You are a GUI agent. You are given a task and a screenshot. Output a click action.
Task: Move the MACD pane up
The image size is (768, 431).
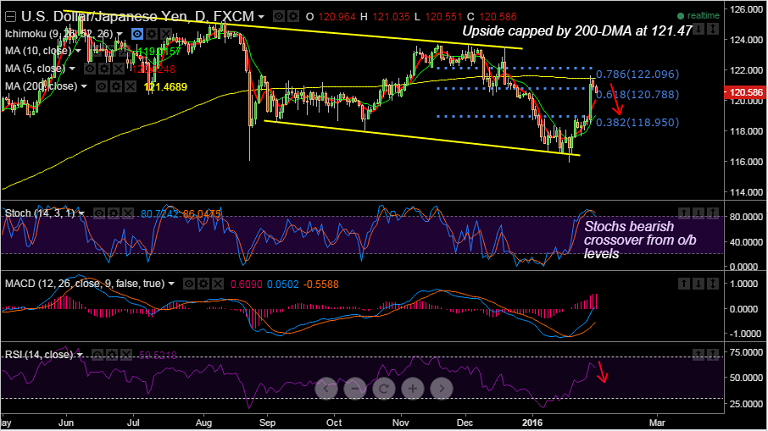pos(684,284)
